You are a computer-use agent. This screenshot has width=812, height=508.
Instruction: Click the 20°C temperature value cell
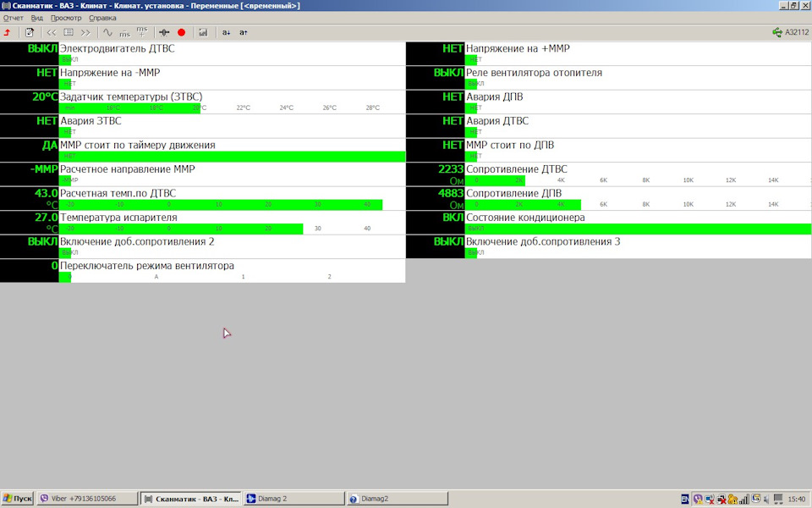point(30,102)
